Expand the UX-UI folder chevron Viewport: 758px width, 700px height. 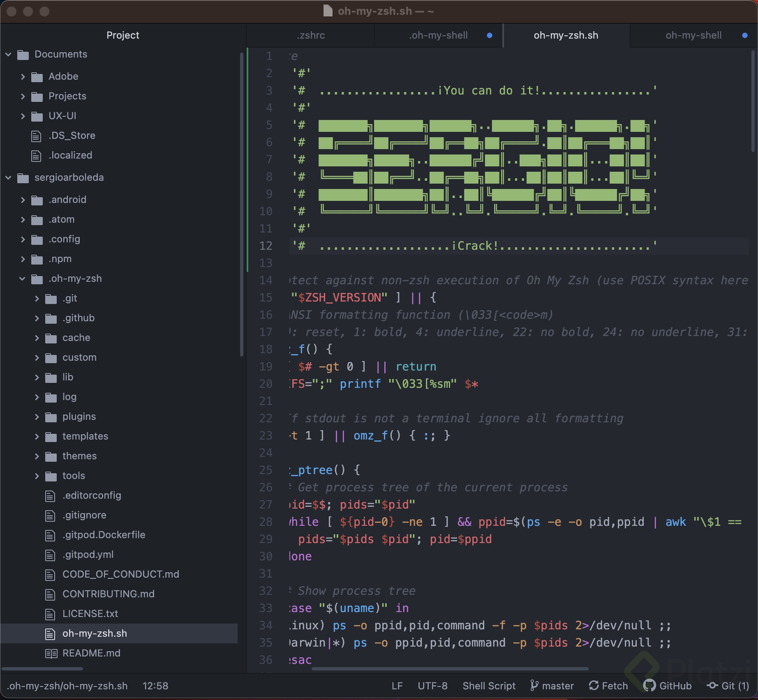pyautogui.click(x=23, y=116)
